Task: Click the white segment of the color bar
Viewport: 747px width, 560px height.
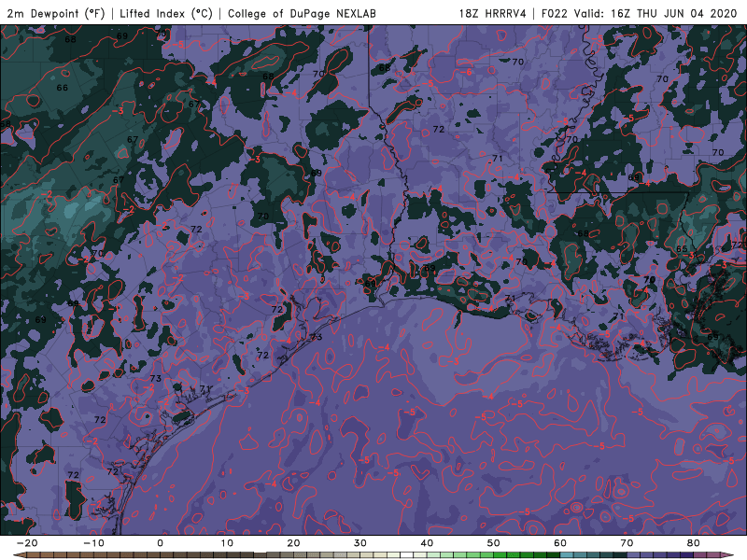Action: click(x=406, y=555)
